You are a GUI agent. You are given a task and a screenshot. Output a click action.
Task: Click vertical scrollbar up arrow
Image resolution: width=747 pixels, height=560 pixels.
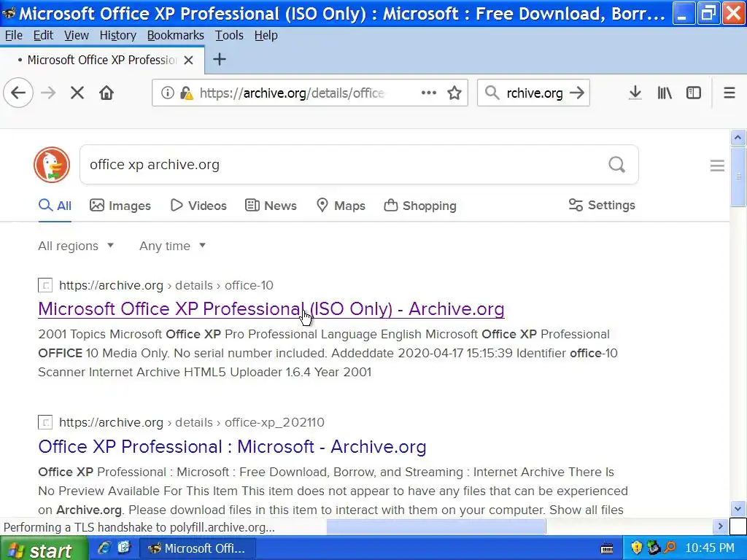click(738, 138)
